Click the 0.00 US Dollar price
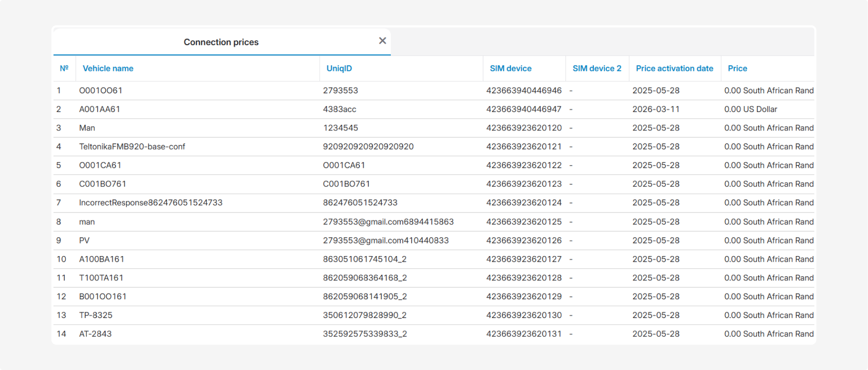The width and height of the screenshot is (868, 370). [751, 109]
